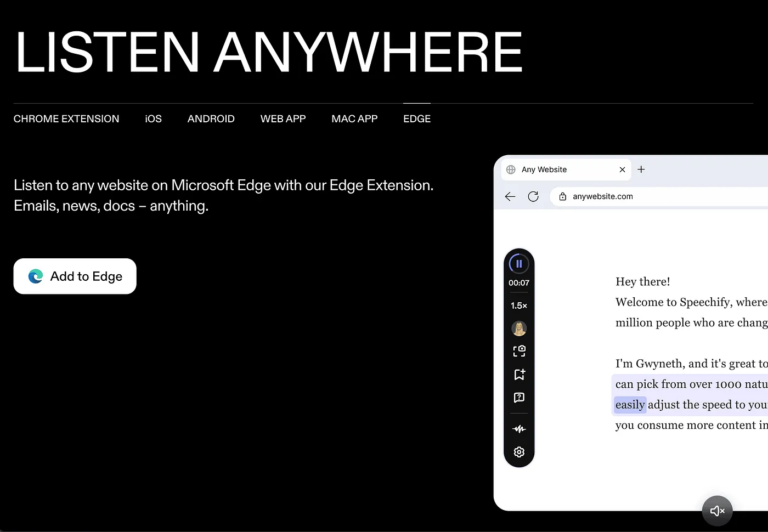This screenshot has height=532, width=768.
Task: Open a new browser tab with plus
Action: (641, 169)
